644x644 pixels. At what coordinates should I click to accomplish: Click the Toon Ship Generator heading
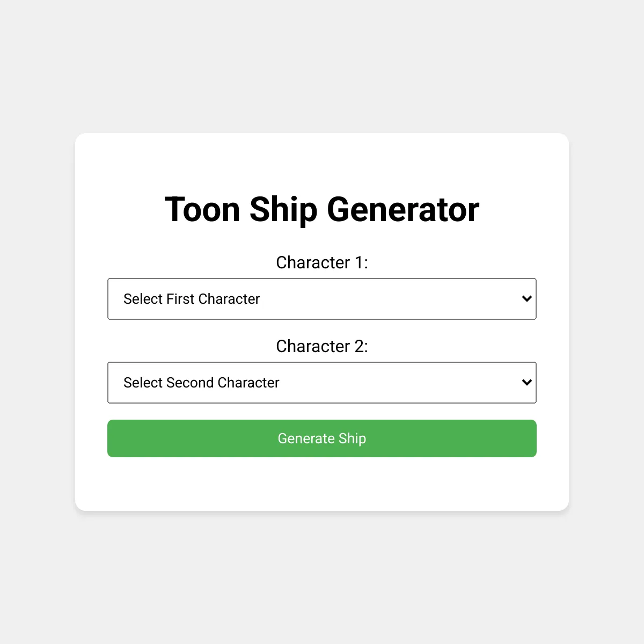point(322,209)
